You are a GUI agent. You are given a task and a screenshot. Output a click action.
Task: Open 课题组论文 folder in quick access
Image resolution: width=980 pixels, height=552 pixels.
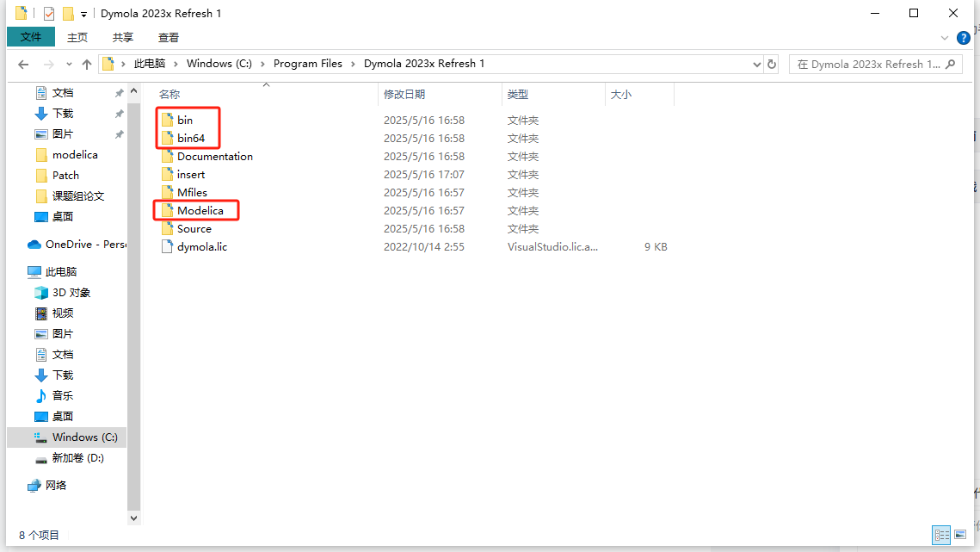[70, 195]
